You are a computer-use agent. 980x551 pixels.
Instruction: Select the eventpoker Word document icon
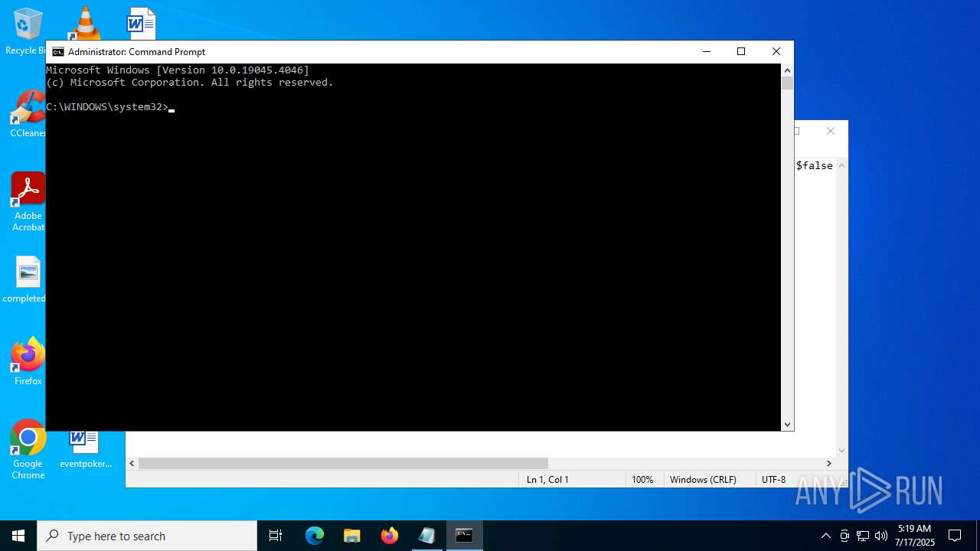(85, 450)
